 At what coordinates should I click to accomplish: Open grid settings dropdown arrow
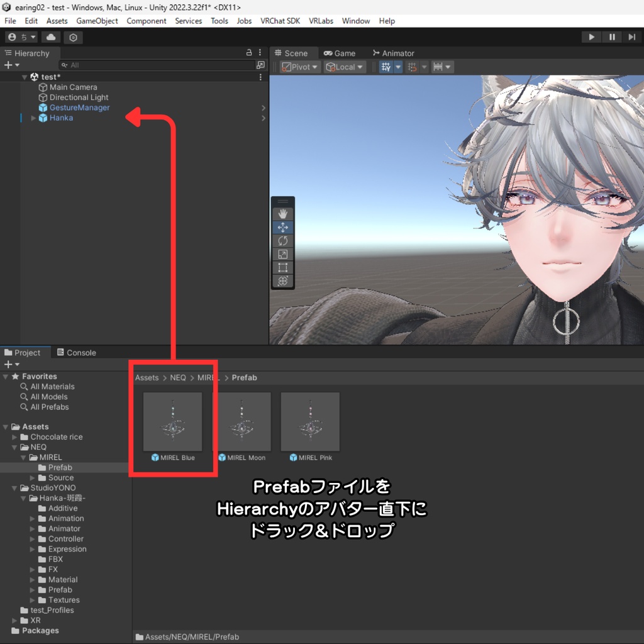click(398, 67)
